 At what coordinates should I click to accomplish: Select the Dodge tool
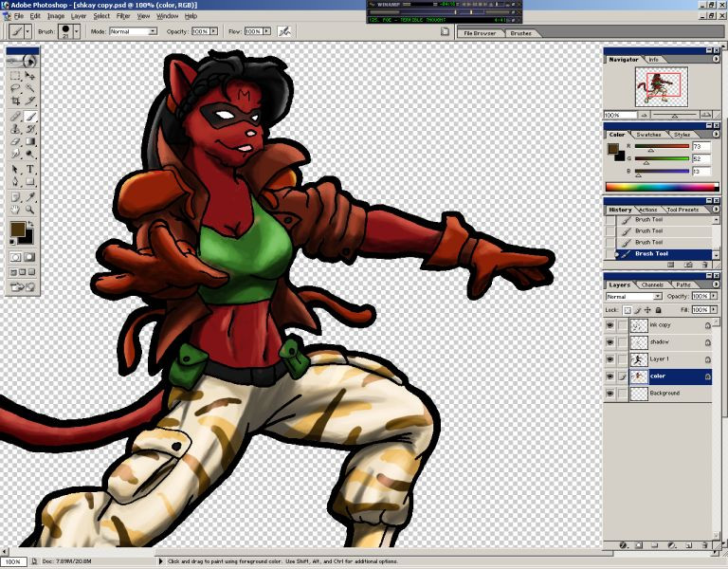coord(29,154)
